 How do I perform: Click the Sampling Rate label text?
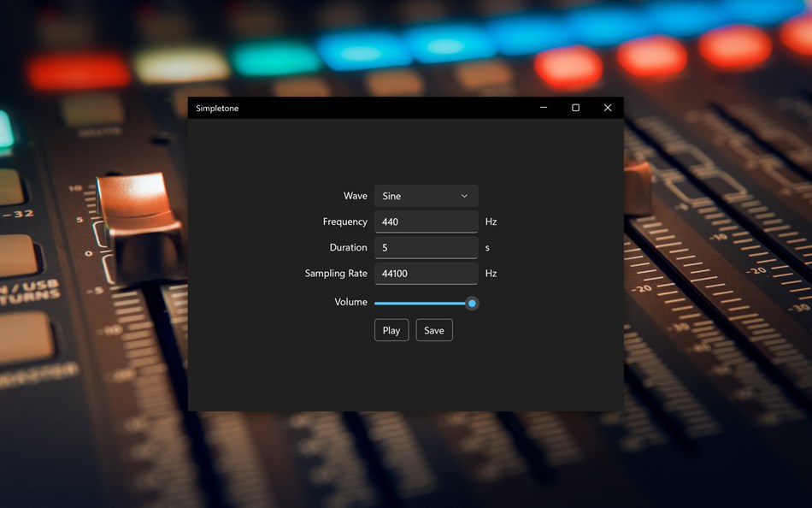336,274
